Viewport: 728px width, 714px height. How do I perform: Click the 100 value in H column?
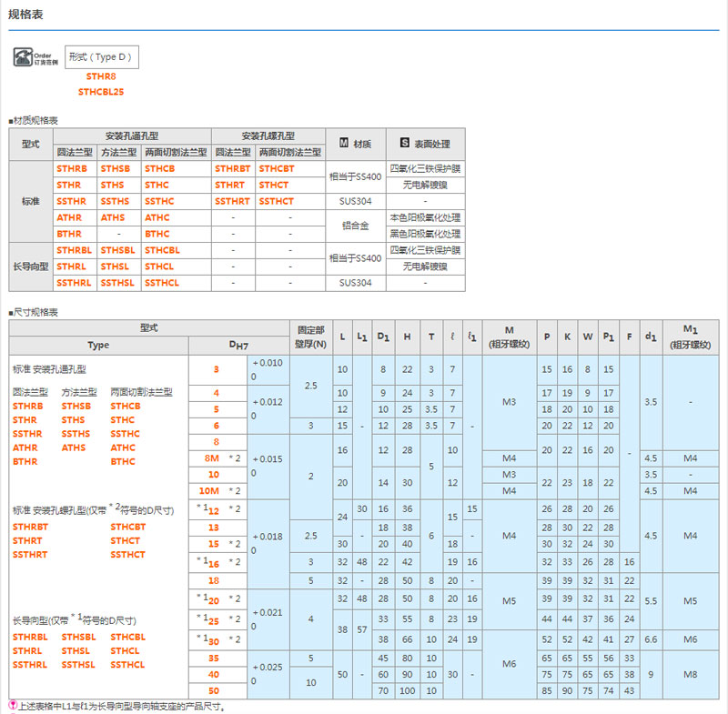tap(407, 690)
